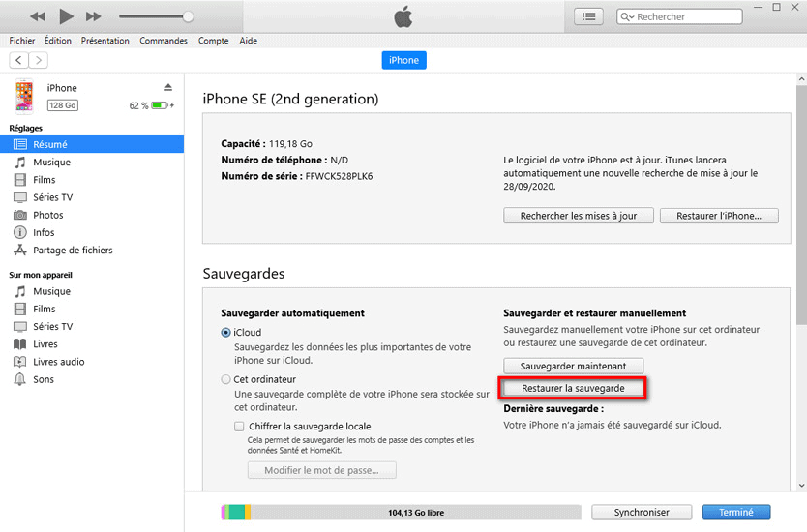Open Livres audio on my device

click(x=58, y=362)
